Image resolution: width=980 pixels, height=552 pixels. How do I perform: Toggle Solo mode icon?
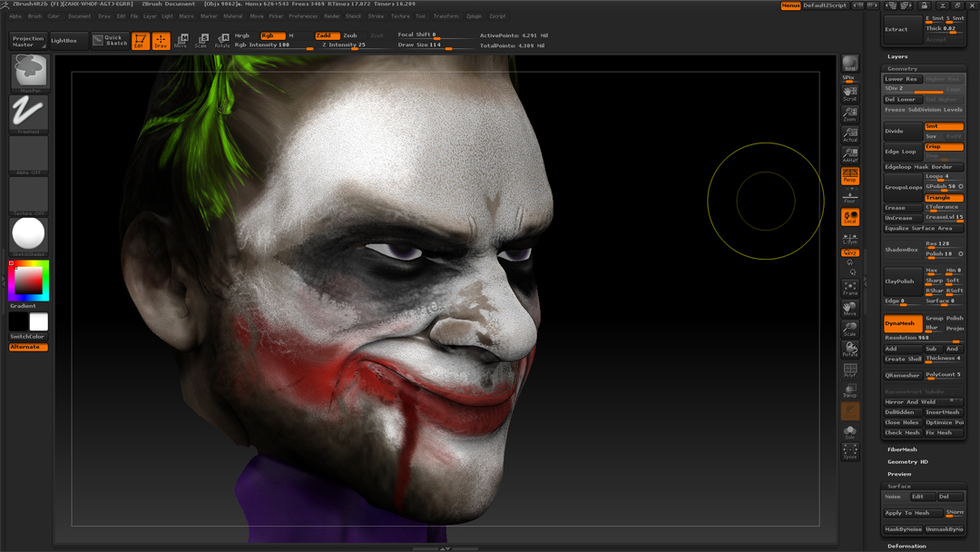(x=850, y=432)
